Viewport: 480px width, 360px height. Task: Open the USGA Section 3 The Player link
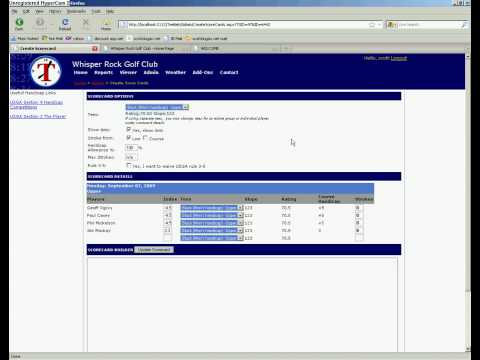point(38,116)
